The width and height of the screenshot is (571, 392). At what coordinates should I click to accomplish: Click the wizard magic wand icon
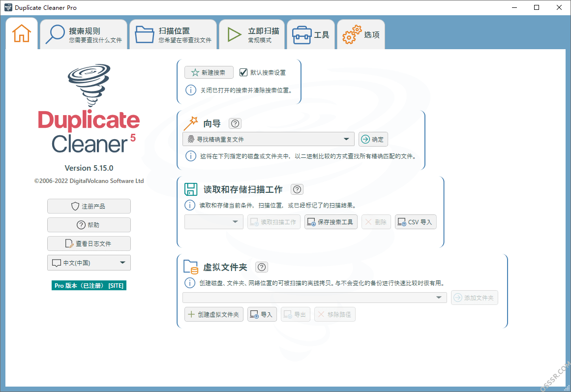click(191, 123)
